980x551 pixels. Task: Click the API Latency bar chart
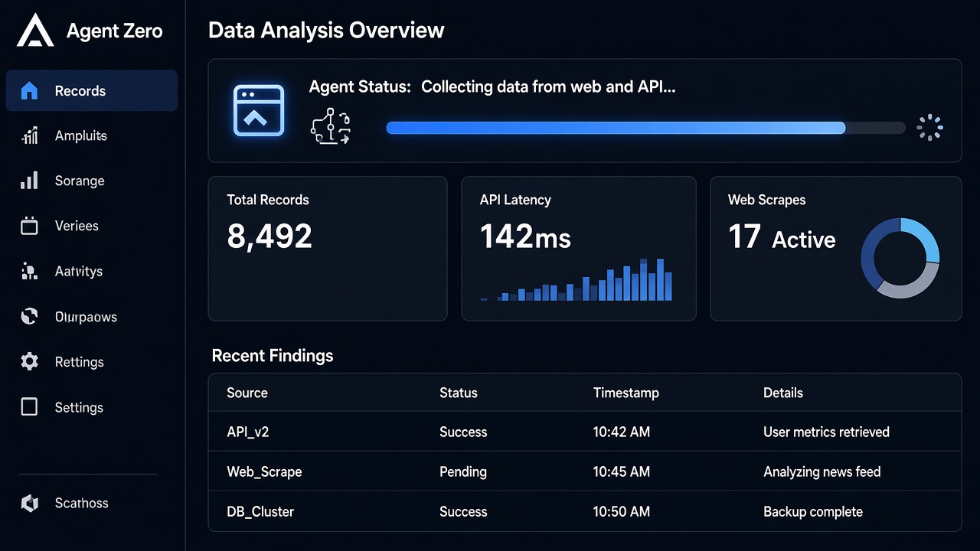(577, 279)
